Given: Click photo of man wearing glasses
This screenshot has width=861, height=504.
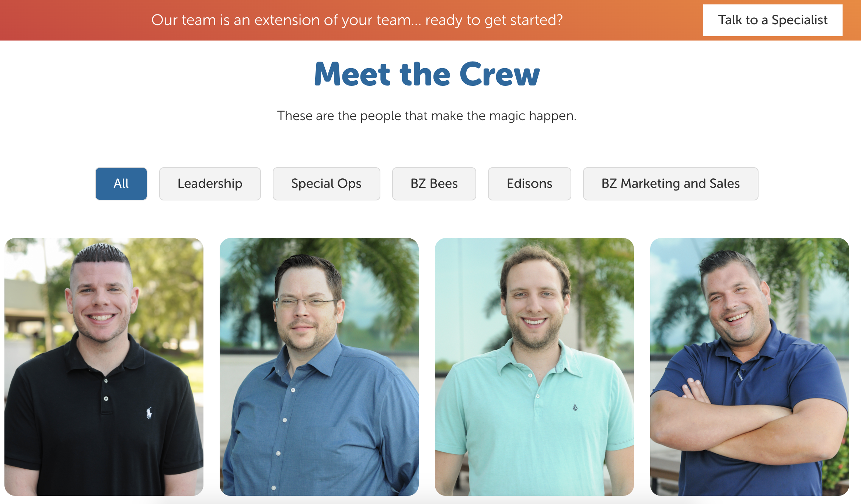Looking at the screenshot, I should click(319, 367).
